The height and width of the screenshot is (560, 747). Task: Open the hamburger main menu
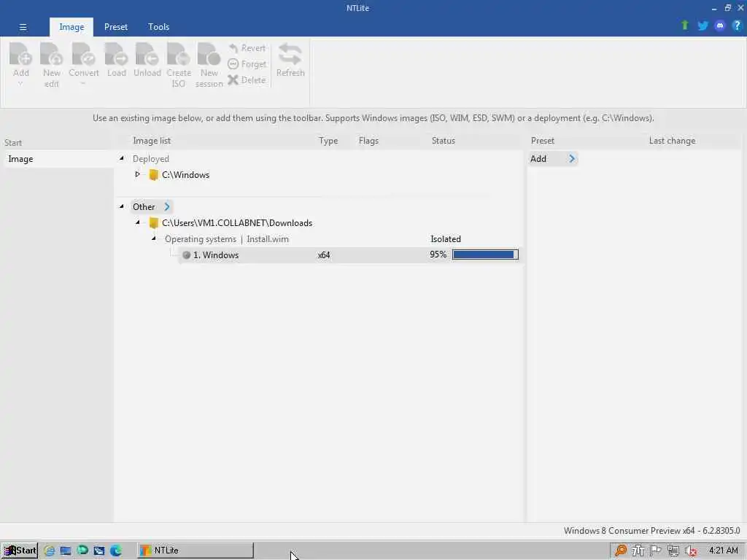click(23, 27)
